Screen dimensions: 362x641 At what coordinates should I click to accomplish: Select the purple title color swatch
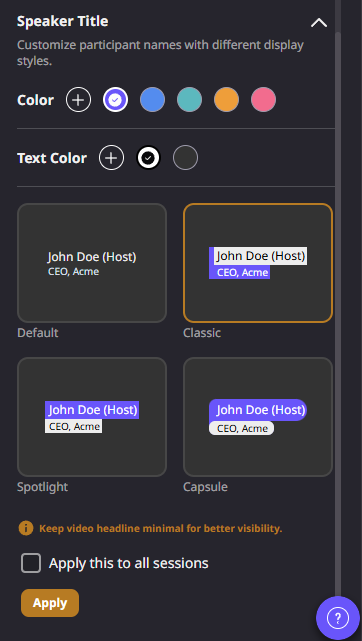coord(116,99)
